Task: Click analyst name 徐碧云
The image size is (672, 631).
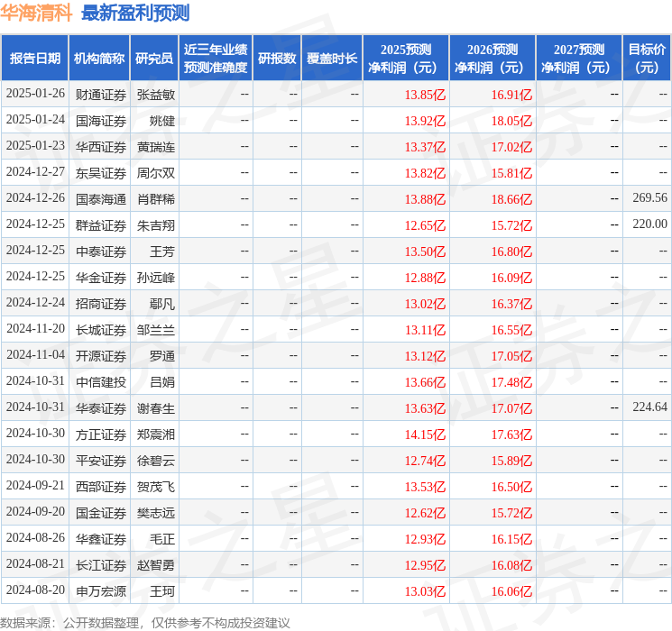Action: click(x=156, y=461)
